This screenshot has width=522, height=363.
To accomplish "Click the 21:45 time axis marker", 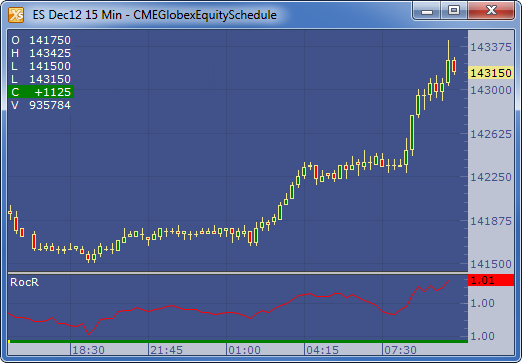I will pos(166,350).
